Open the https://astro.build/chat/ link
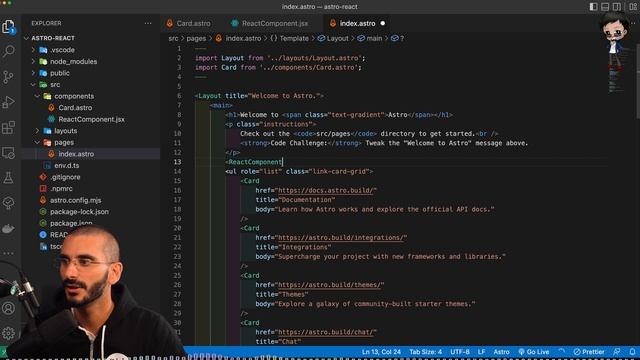Viewport: 640px width, 360px height. pos(326,332)
